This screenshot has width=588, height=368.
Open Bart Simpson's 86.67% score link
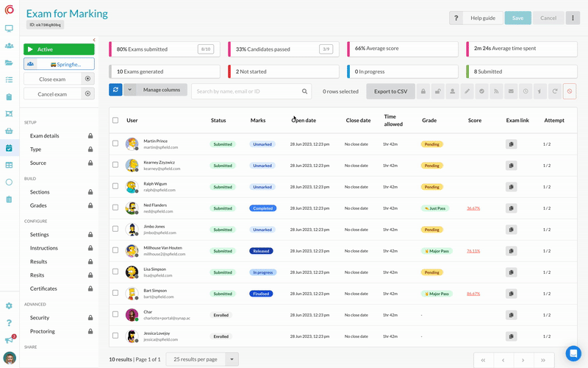(473, 294)
